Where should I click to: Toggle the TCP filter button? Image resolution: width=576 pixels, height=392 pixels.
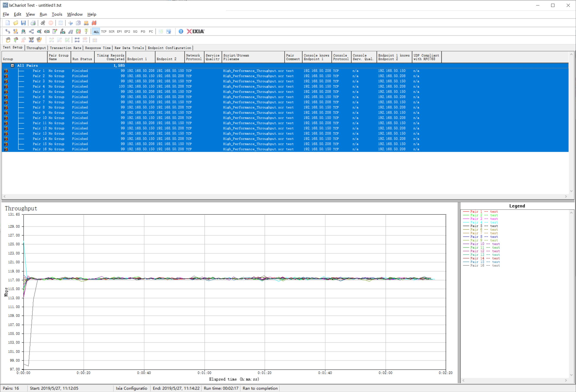[x=104, y=32]
